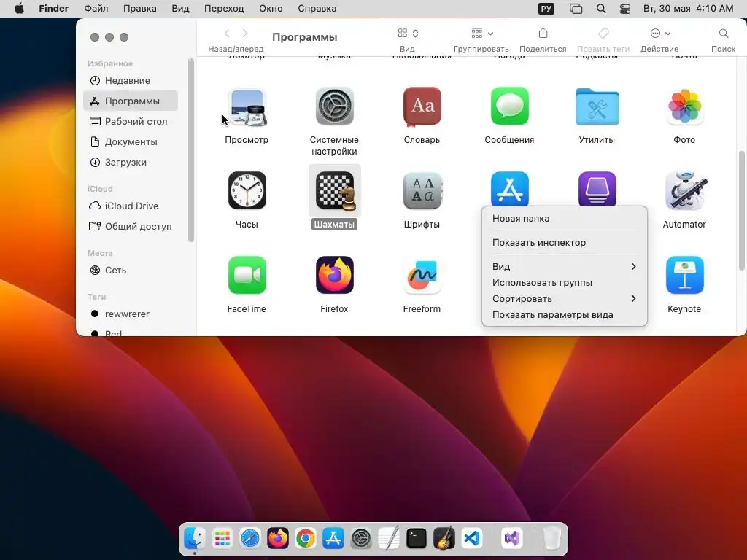Select Недавние in the sidebar

(x=131, y=80)
